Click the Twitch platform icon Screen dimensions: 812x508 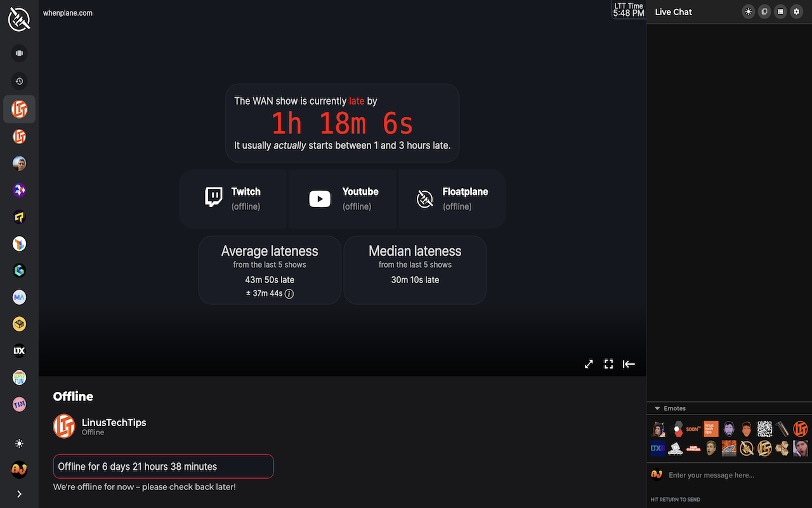click(x=213, y=198)
